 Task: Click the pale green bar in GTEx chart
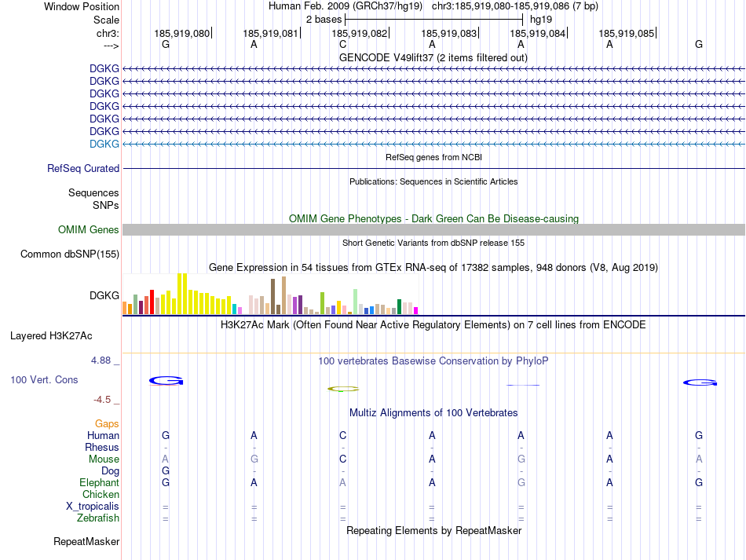356,302
